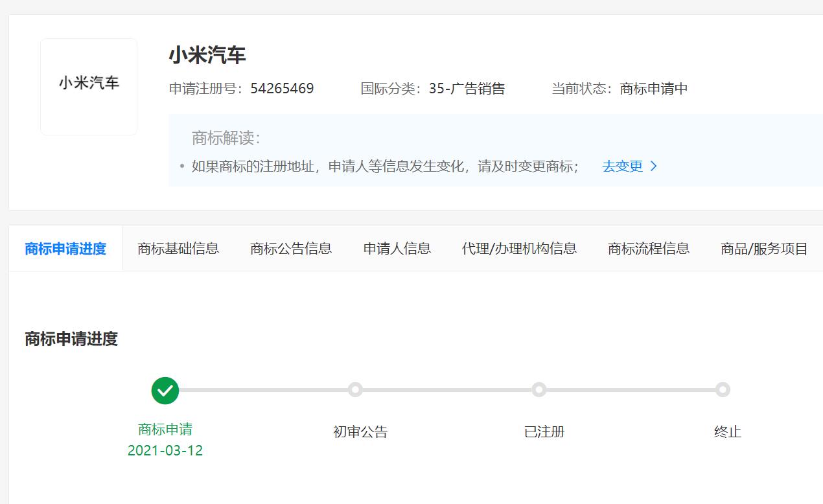Click the 初审公告 progress node

click(355, 391)
